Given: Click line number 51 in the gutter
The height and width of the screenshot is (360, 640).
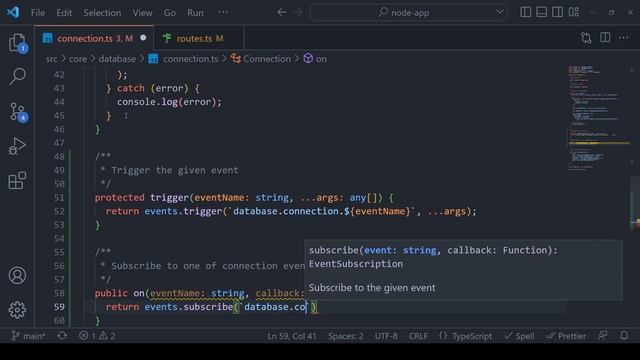Looking at the screenshot, I should [59, 198].
